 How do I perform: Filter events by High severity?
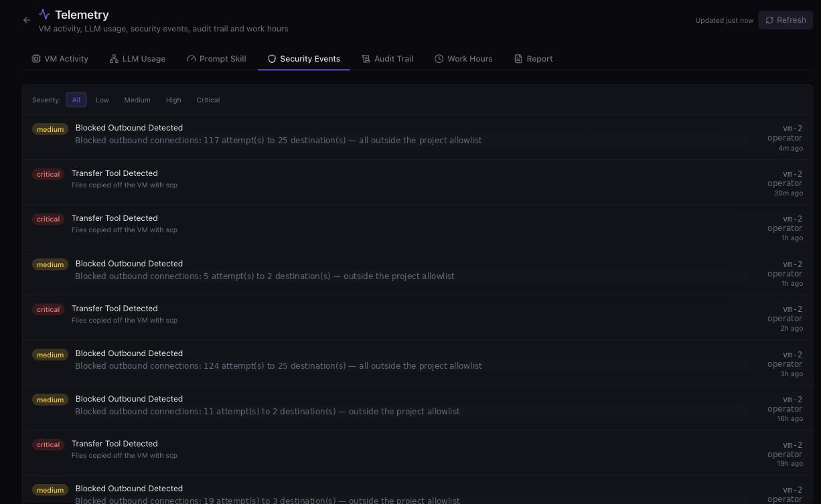173,100
